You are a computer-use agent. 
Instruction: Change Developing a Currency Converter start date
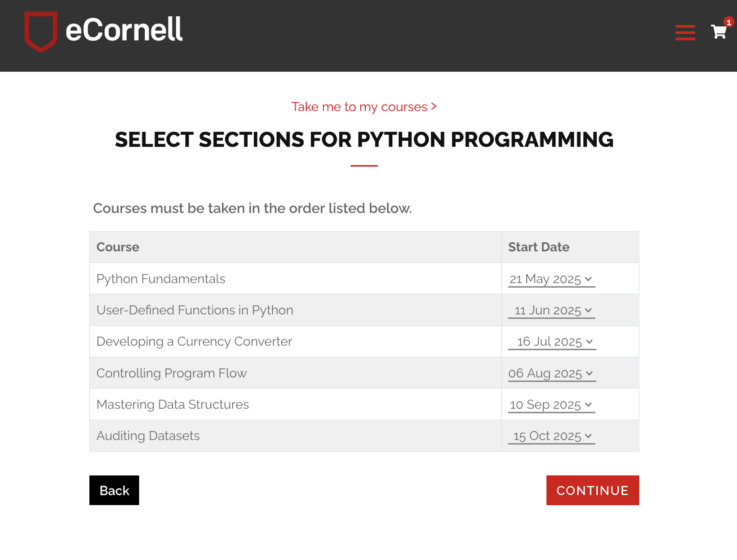pyautogui.click(x=552, y=342)
